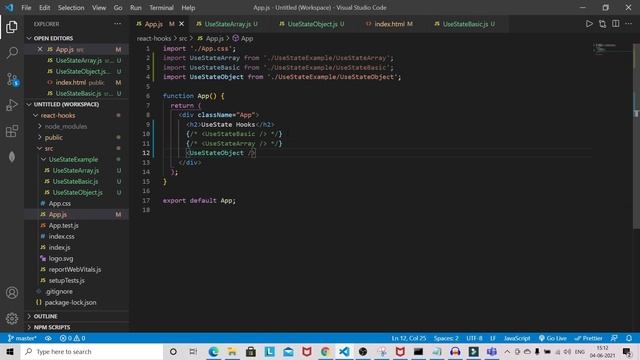Collapse the react-hooks folder
Viewport: 640px width, 360px height.
click(x=58, y=116)
